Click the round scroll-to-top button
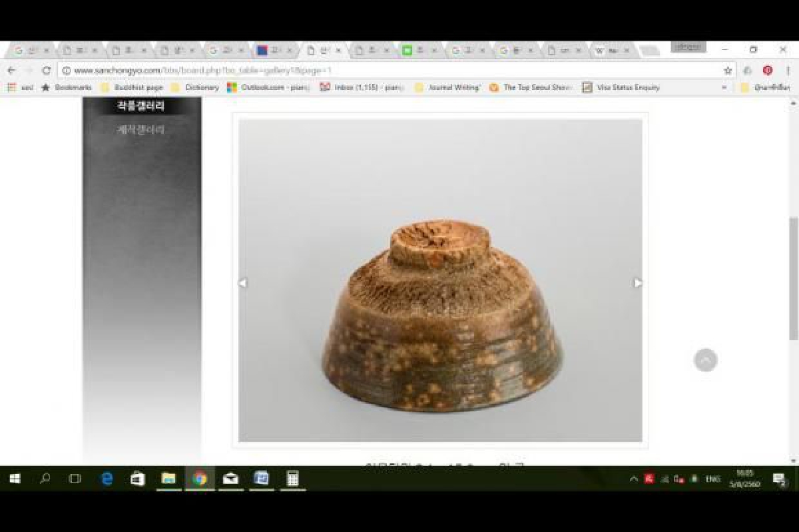Screen dimensions: 799x532 click(x=705, y=360)
